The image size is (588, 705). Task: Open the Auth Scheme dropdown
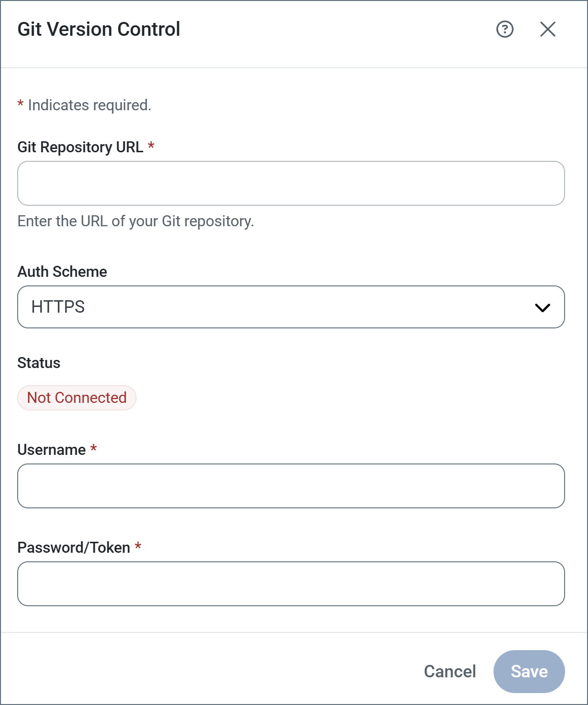coord(291,307)
